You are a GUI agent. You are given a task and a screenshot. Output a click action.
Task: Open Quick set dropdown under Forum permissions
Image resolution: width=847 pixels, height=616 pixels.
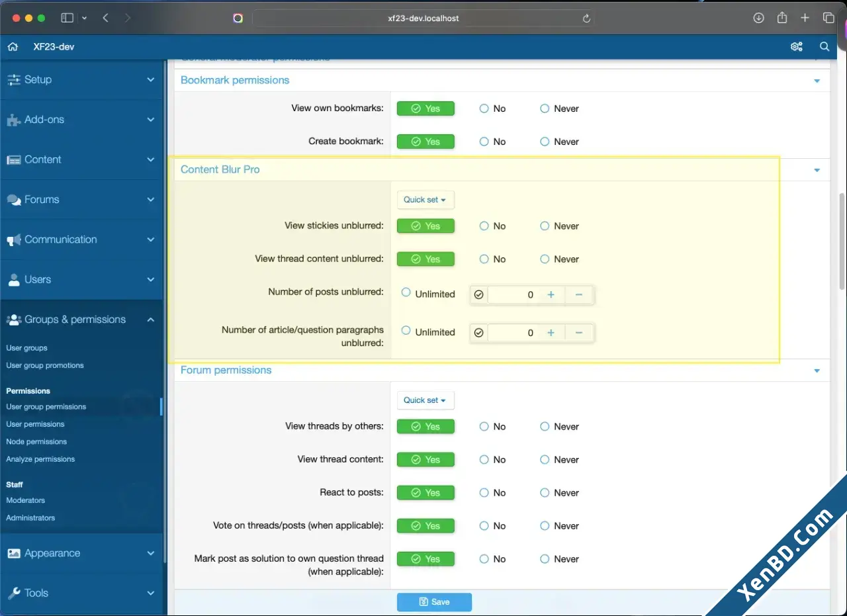pyautogui.click(x=425, y=400)
